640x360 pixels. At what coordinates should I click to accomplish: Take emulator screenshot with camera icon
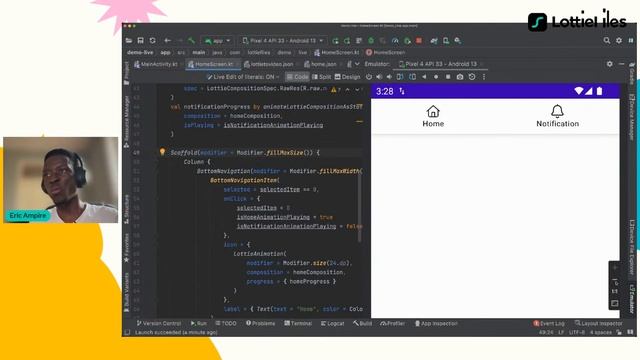coord(460,77)
